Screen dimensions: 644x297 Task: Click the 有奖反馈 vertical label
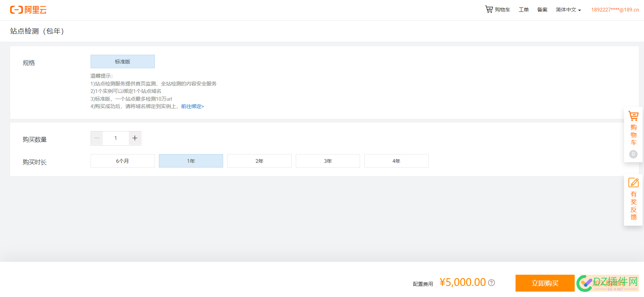[634, 206]
